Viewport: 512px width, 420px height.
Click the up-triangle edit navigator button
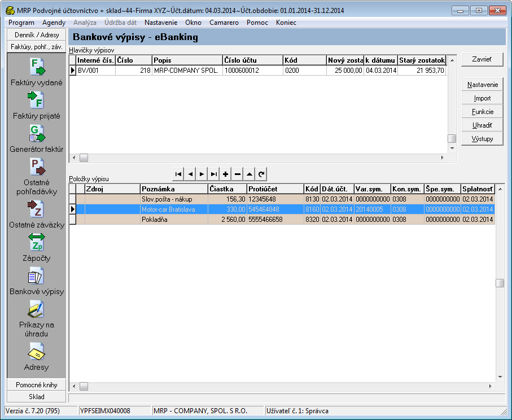(x=249, y=174)
